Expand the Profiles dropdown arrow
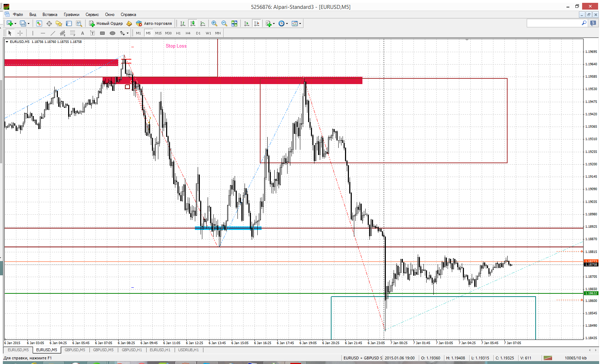Image resolution: width=602 pixels, height=364 pixels. click(29, 24)
